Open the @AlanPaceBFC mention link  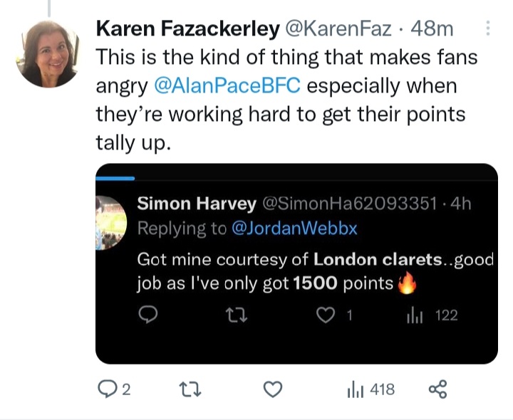click(x=227, y=86)
